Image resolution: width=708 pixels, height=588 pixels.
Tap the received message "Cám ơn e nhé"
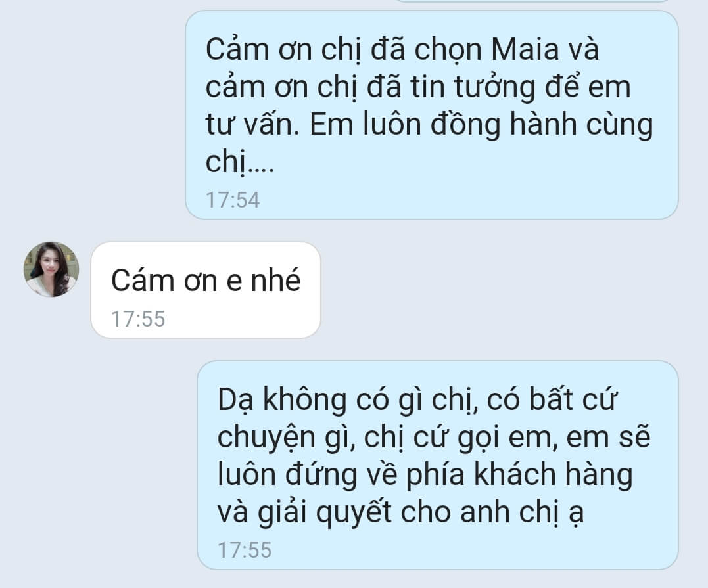[206, 290]
